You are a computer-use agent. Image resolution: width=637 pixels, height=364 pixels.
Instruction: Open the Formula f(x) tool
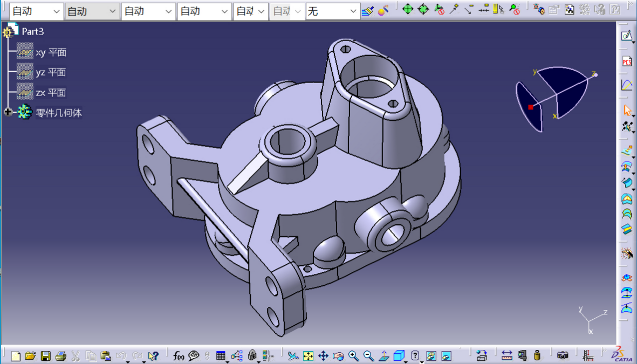tap(179, 356)
